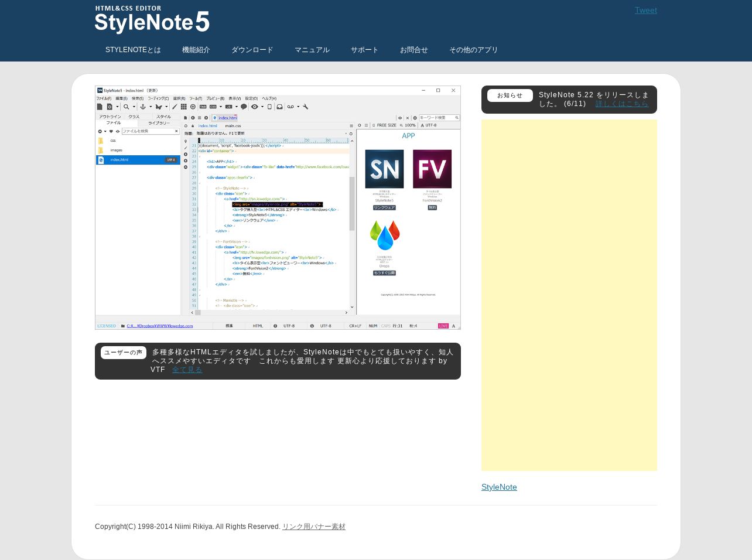Click the ユーザーの声 label badge
Screen dimensions: 752x560
(124, 353)
